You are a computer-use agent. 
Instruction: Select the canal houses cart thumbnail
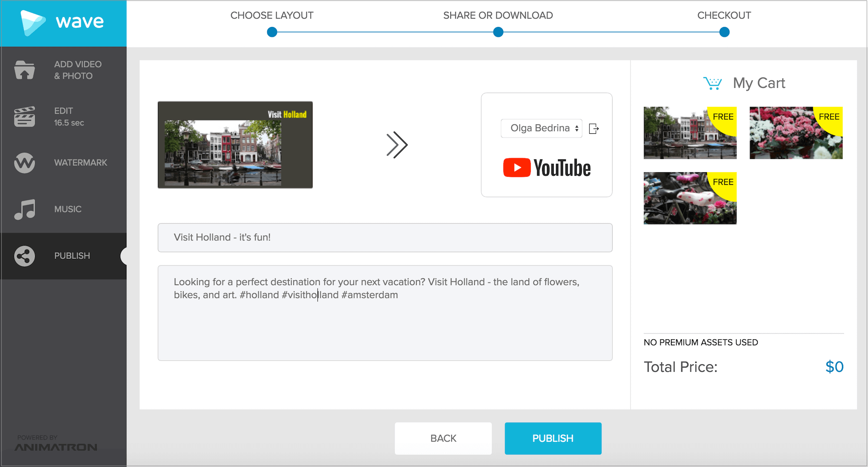(690, 133)
